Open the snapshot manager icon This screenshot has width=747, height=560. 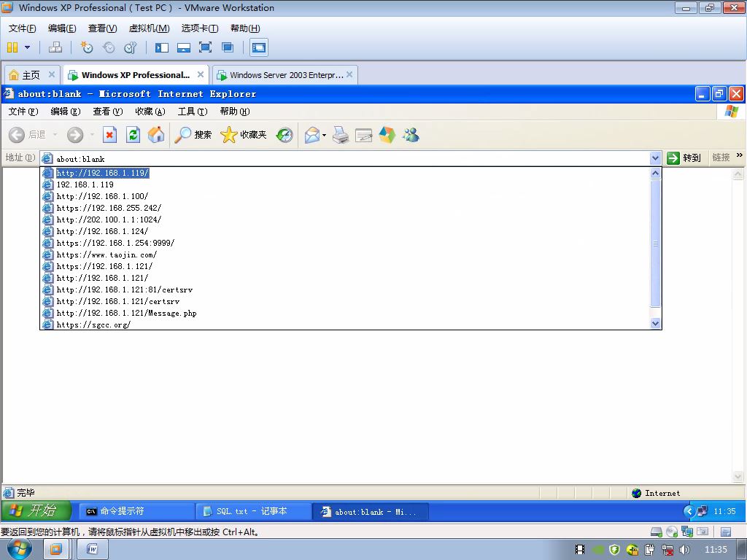pos(130,47)
